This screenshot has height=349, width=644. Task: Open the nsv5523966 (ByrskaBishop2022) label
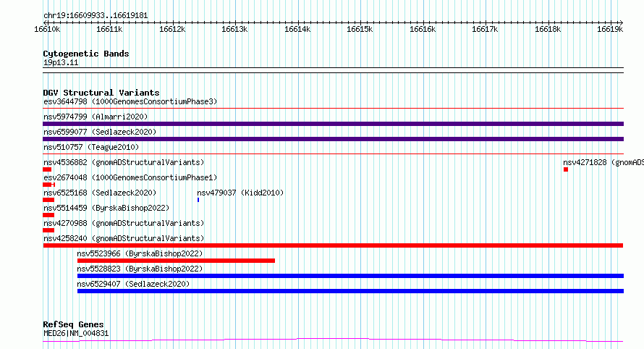[140, 253]
